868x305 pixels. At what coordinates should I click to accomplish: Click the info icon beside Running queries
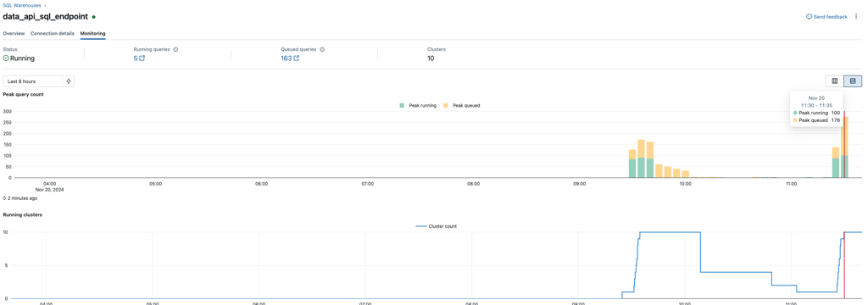[175, 49]
